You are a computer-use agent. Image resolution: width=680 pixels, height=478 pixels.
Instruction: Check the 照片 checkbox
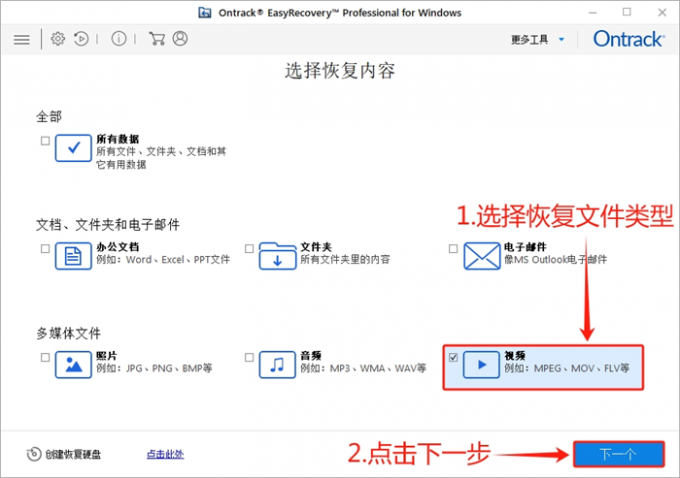click(45, 357)
